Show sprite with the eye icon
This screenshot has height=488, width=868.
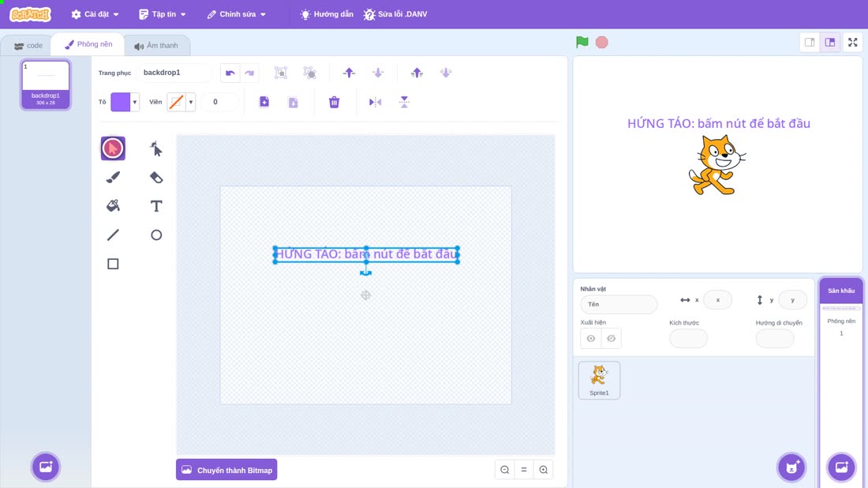[x=591, y=339]
